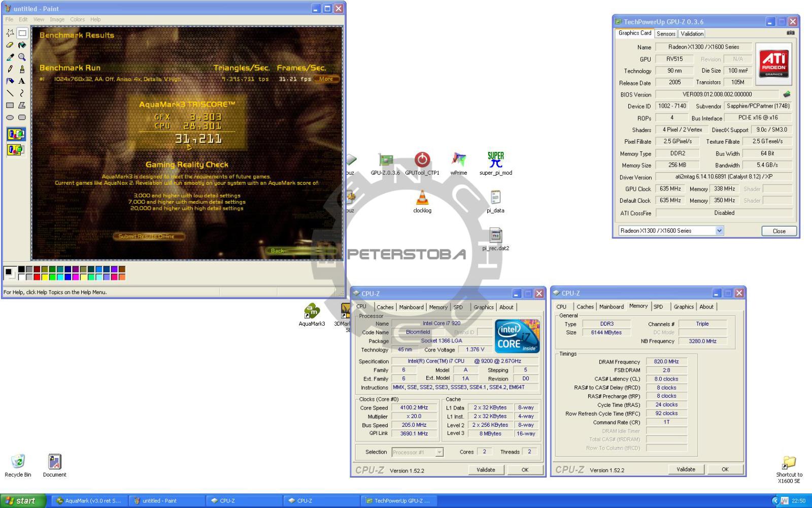Click the Name field in GPU-Z
This screenshot has height=508, width=812.
tap(703, 47)
